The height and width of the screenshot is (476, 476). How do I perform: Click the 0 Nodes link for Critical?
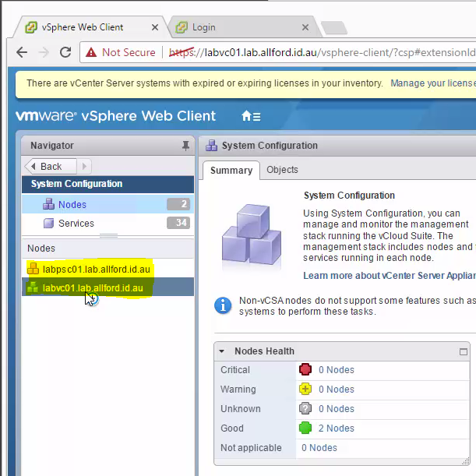click(337, 370)
